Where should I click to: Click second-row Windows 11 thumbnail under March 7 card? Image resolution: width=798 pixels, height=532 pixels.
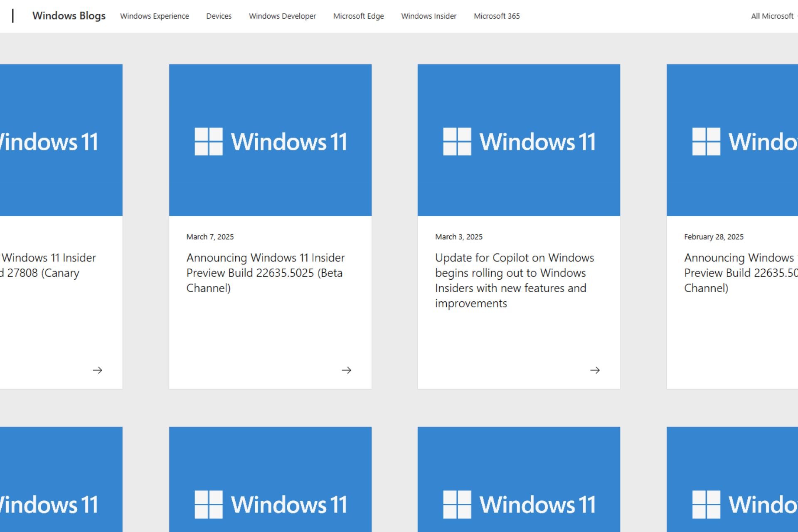270,479
